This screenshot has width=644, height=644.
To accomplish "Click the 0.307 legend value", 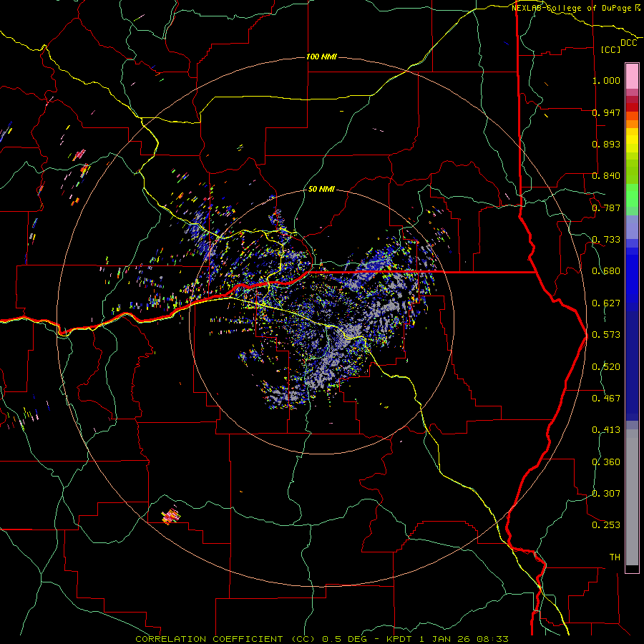I will 606,494.
